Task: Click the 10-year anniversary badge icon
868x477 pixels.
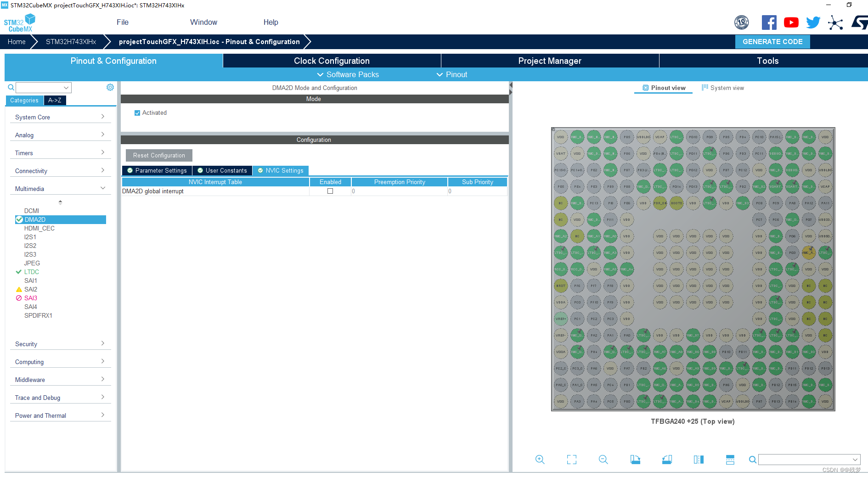Action: tap(742, 22)
